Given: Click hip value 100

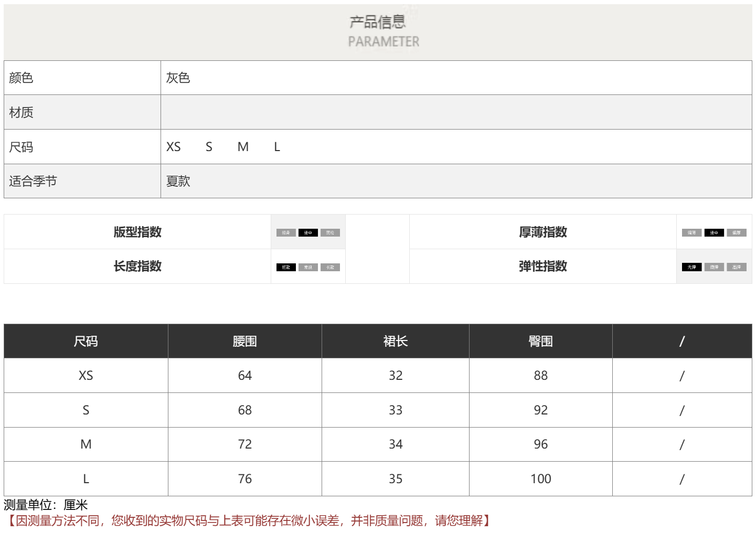Looking at the screenshot, I should click(541, 479).
